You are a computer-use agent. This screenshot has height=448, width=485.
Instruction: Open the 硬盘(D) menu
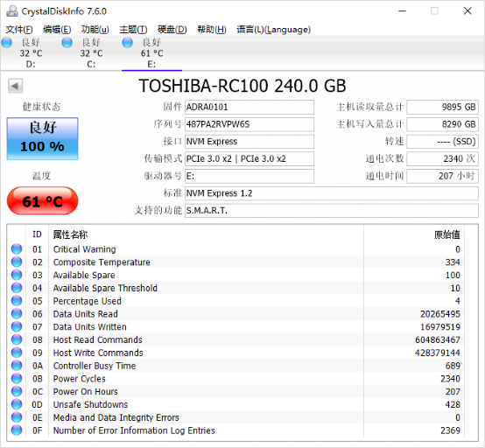(x=172, y=30)
